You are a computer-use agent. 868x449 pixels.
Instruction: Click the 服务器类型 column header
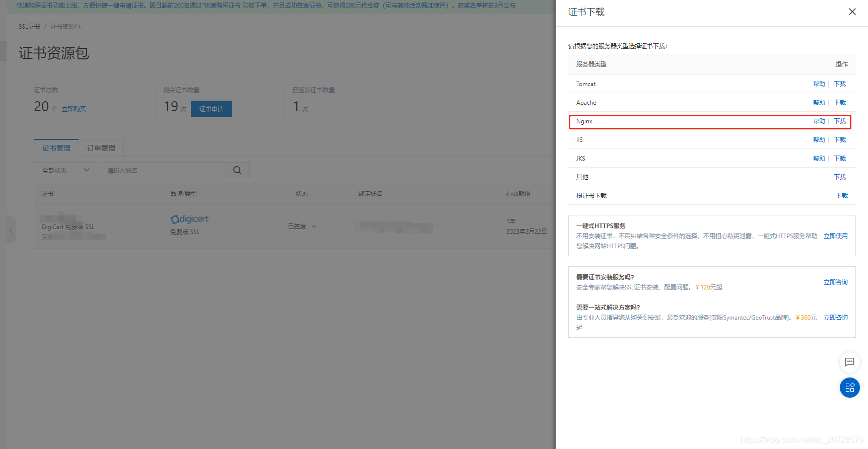pyautogui.click(x=591, y=64)
